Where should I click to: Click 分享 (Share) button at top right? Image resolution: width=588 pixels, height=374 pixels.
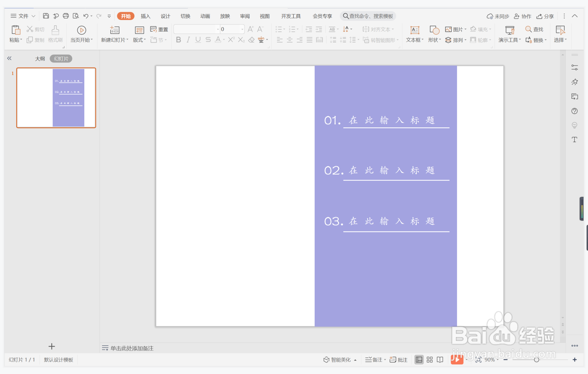[545, 16]
